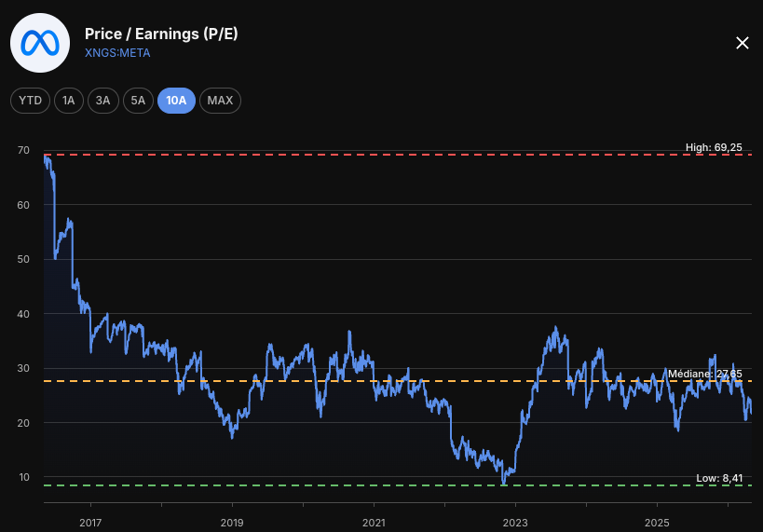Click the Meta logo icon
Viewport: 763px width, 532px height.
coord(40,43)
